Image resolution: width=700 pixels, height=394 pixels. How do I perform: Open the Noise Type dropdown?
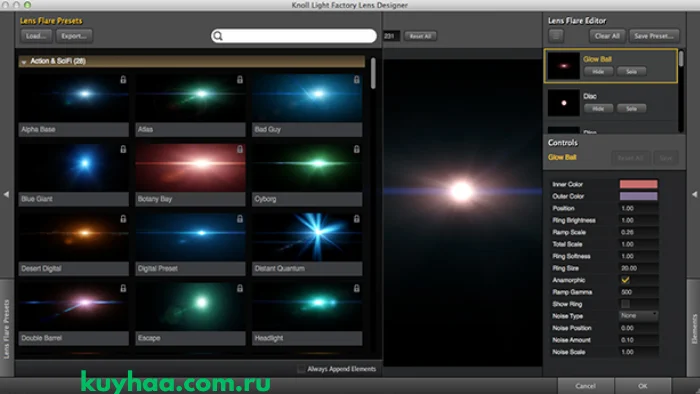638,315
